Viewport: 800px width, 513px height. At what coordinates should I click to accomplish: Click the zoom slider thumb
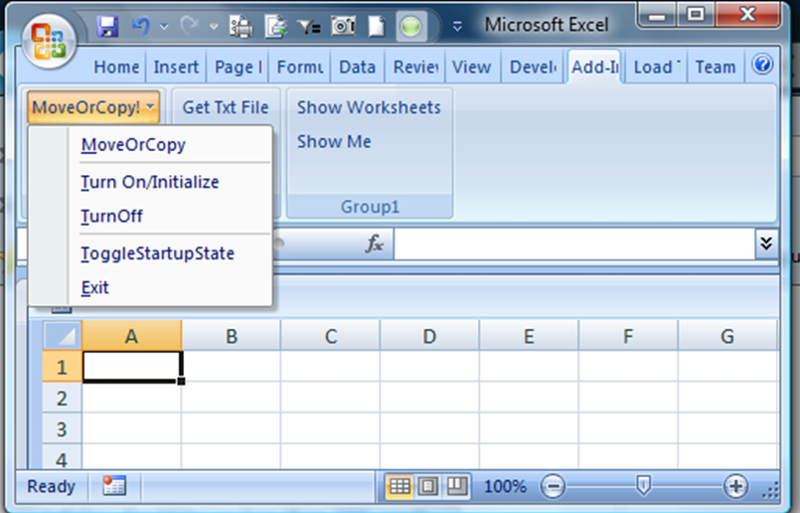click(x=643, y=485)
